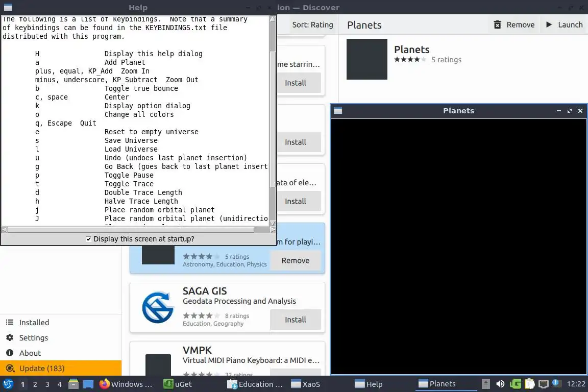Image resolution: width=588 pixels, height=392 pixels.
Task: Click the black Planets simulation canvas
Action: pos(459,247)
